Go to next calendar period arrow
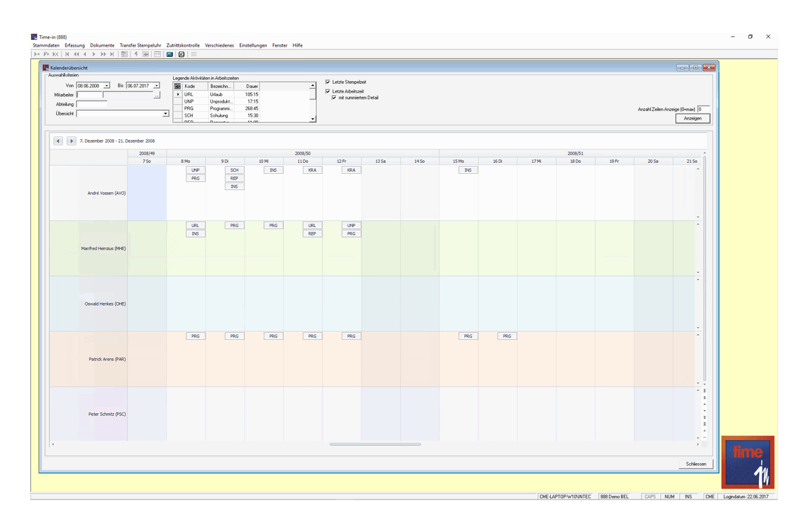This screenshot has height=532, width=811. pos(71,141)
